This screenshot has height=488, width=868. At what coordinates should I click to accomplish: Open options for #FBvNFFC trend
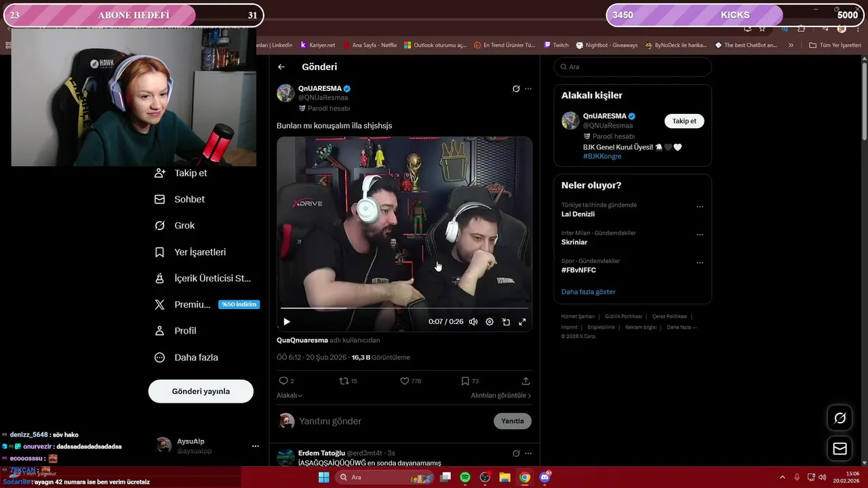[700, 263]
